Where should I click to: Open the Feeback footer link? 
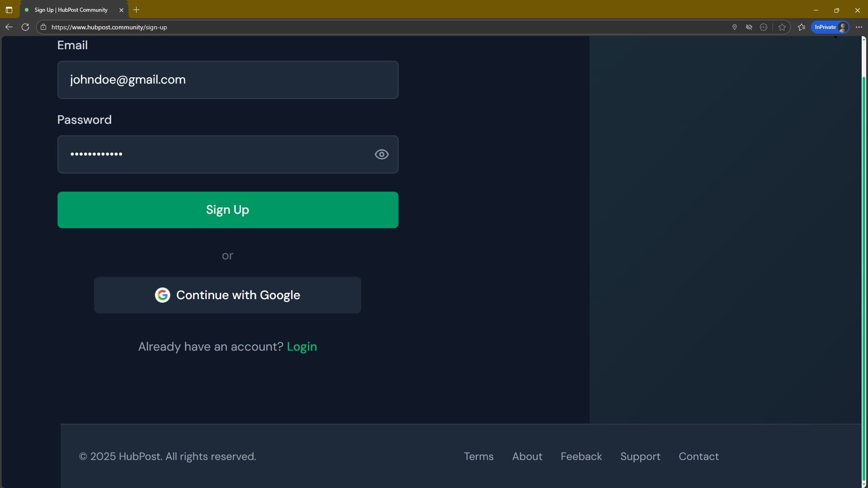tap(581, 457)
